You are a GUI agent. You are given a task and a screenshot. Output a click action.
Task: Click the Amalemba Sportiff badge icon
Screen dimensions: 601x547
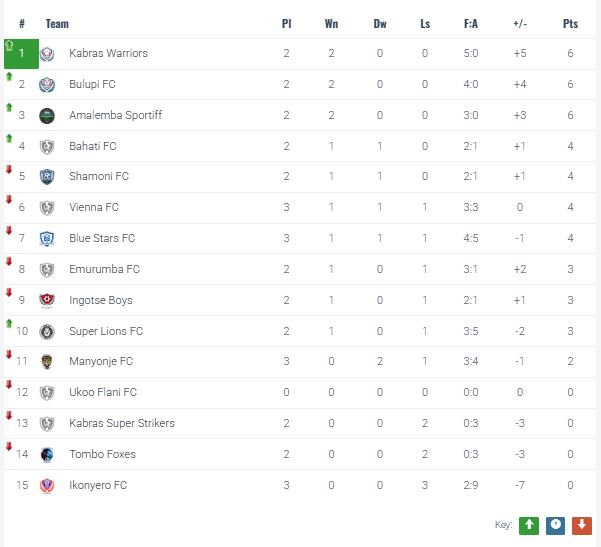pos(47,116)
